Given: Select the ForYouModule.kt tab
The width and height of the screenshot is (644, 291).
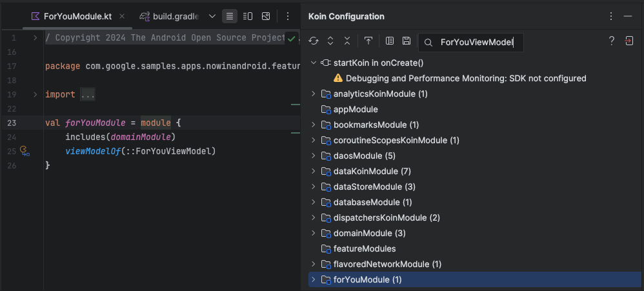Looking at the screenshot, I should coord(72,16).
